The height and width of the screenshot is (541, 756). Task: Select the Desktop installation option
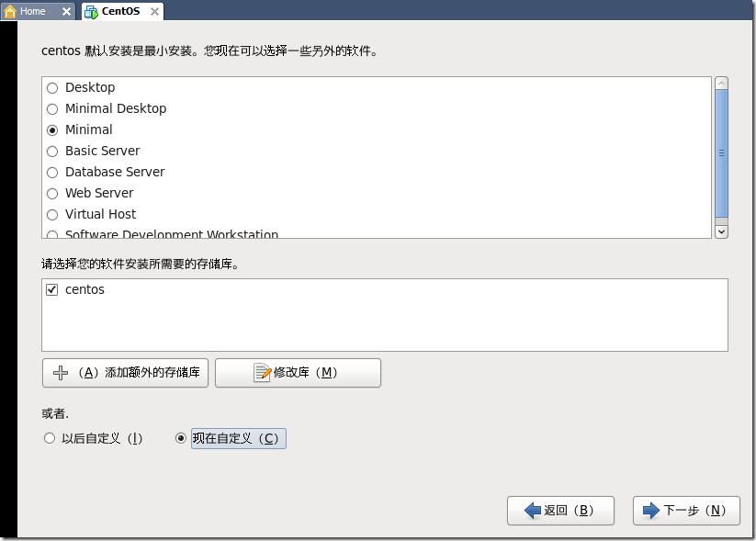pyautogui.click(x=52, y=88)
